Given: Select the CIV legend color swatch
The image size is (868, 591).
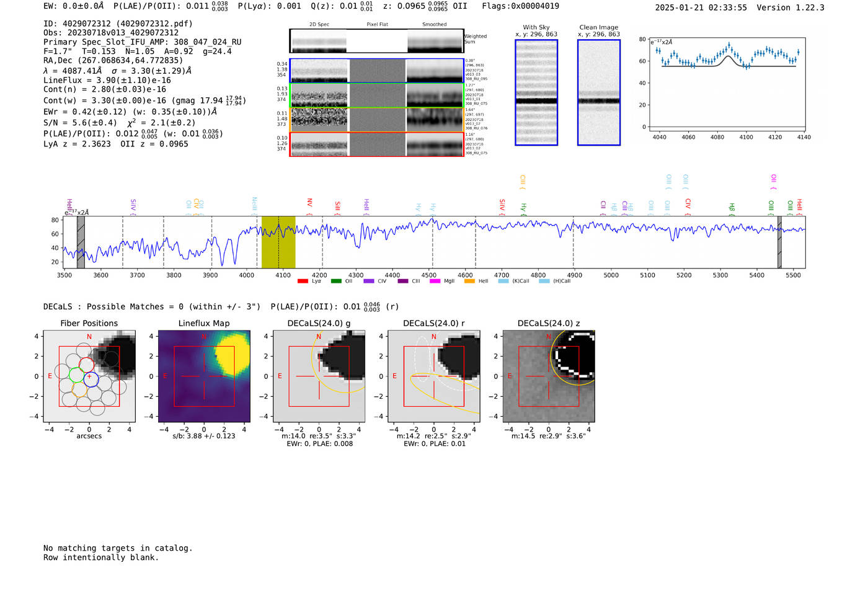Looking at the screenshot, I should point(369,282).
